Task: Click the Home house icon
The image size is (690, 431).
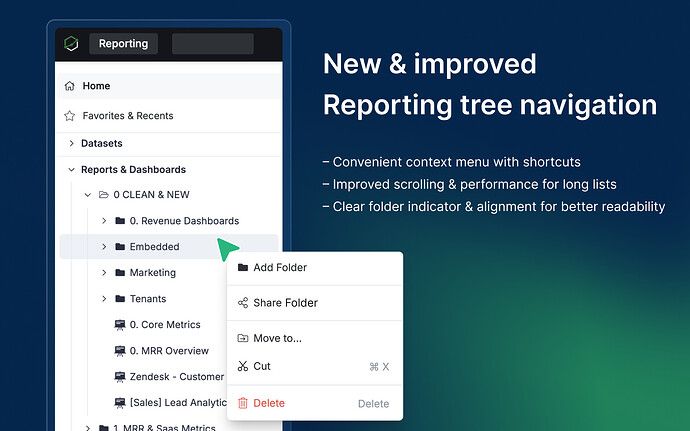Action: 69,86
